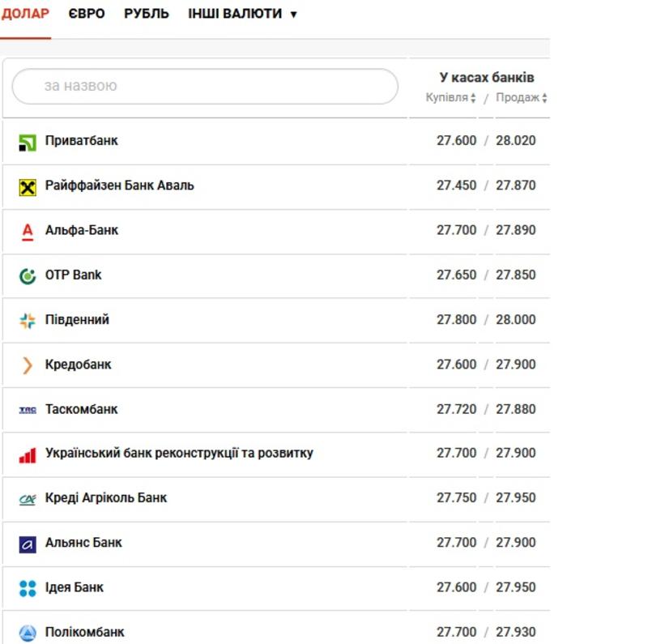The image size is (648, 644).
Task: Open the Таскомбанк bank link
Action: (x=82, y=409)
